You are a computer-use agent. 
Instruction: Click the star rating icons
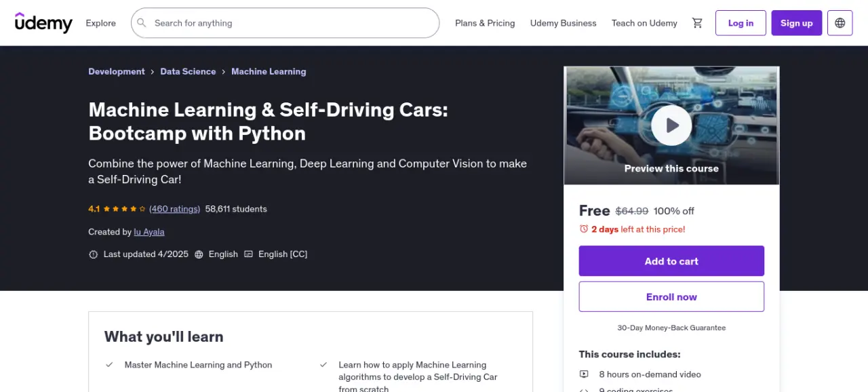[x=124, y=209]
